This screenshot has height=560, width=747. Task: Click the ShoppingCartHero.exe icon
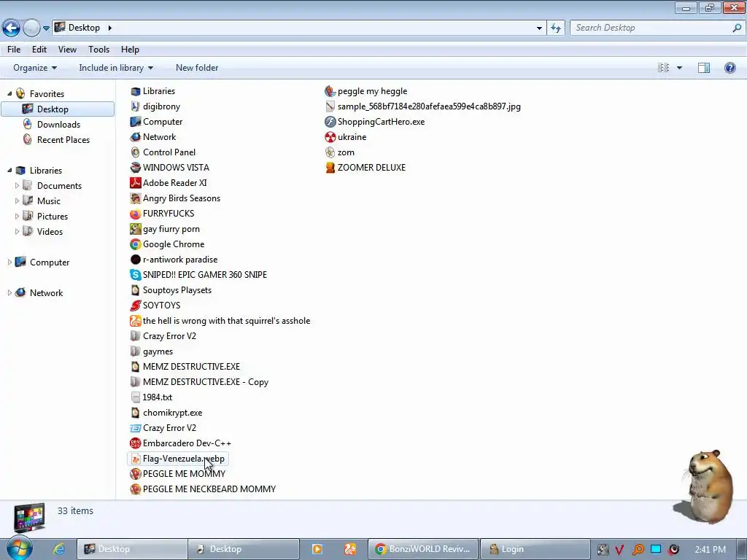coord(330,122)
